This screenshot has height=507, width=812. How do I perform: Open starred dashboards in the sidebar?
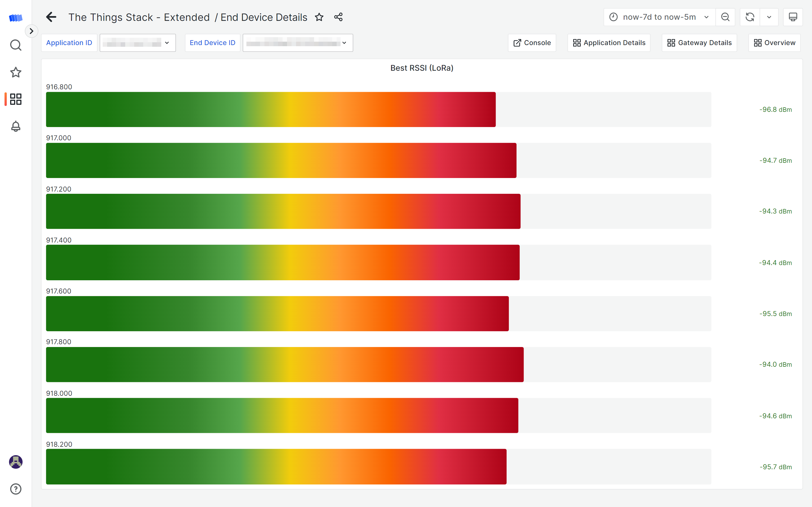[16, 72]
